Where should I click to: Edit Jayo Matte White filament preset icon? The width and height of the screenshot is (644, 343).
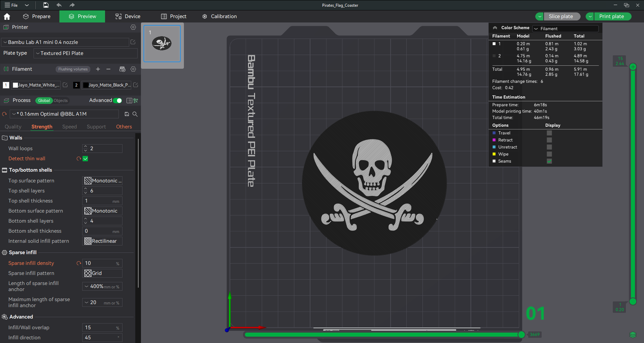(65, 85)
